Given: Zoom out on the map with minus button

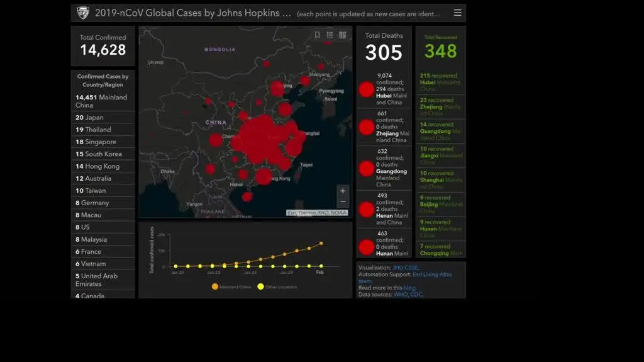Looking at the screenshot, I should pos(342,202).
